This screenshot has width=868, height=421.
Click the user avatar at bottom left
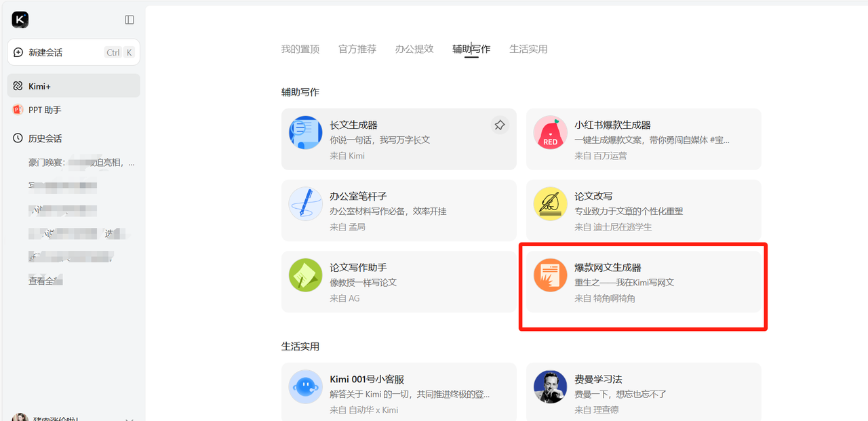(20, 418)
